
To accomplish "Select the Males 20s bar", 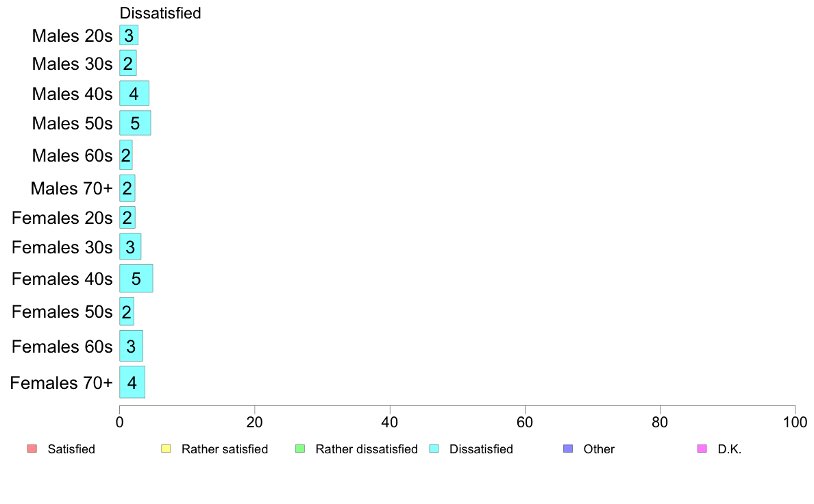I will pyautogui.click(x=129, y=36).
